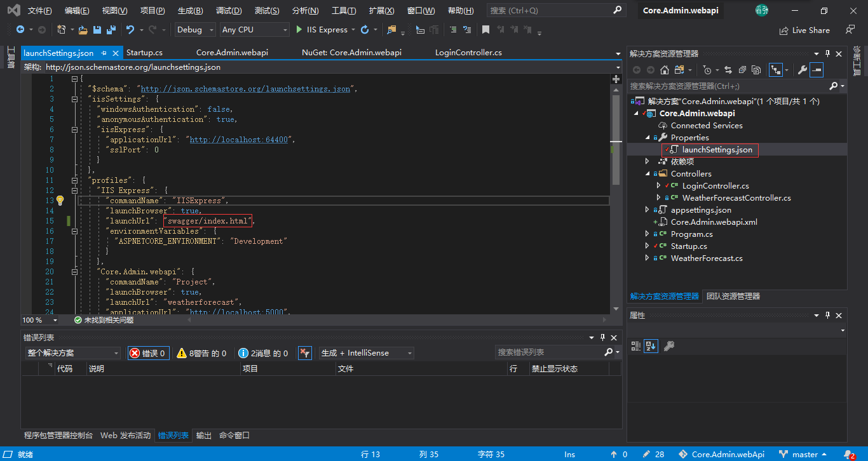Open Properties wrench icon in Solution Explorer
Viewport: 868px width, 461px height.
[803, 70]
